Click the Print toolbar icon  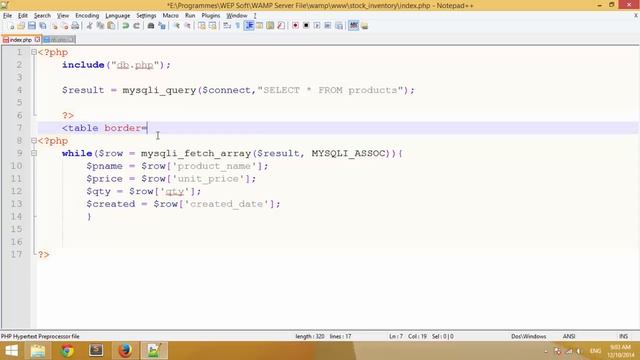[x=75, y=26]
